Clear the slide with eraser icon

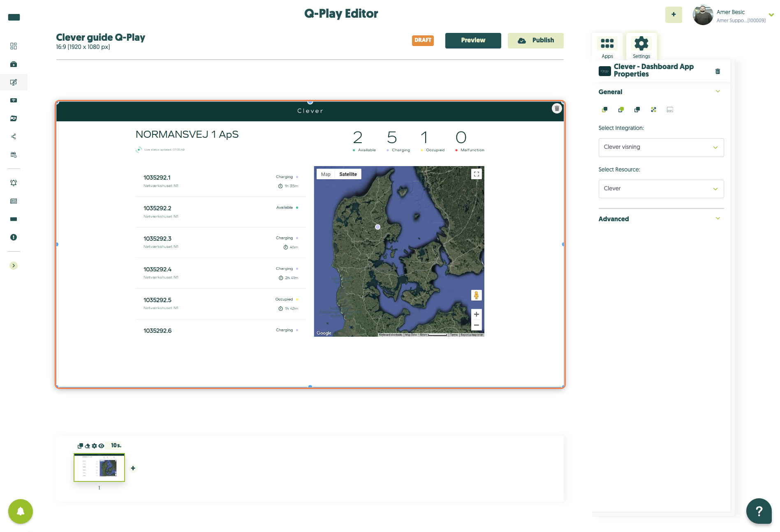(x=87, y=446)
